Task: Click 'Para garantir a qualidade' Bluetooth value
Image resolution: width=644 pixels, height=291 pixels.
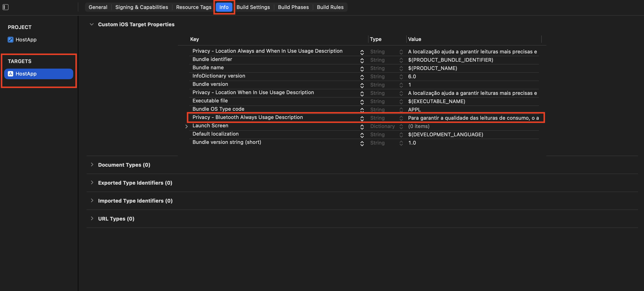Action: [x=473, y=118]
